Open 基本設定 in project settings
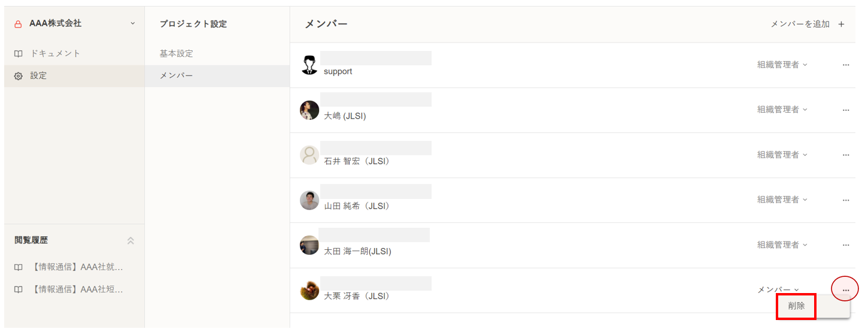This screenshot has height=332, width=868. pos(177,53)
